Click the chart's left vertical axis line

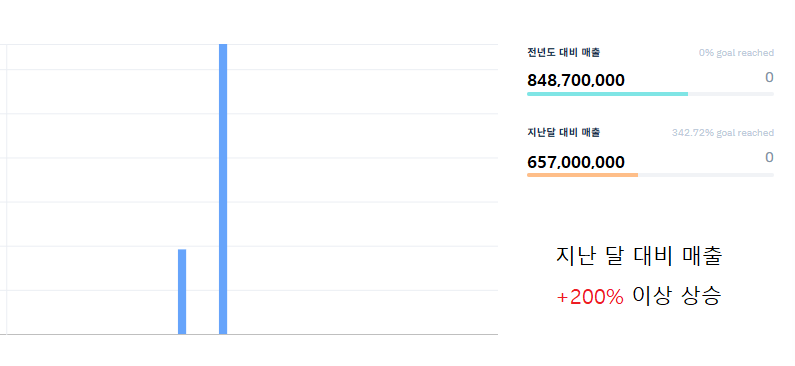6,189
